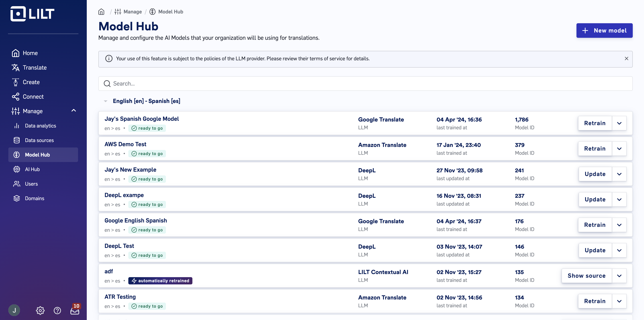
Task: Click the Data sources database icon
Action: click(17, 140)
